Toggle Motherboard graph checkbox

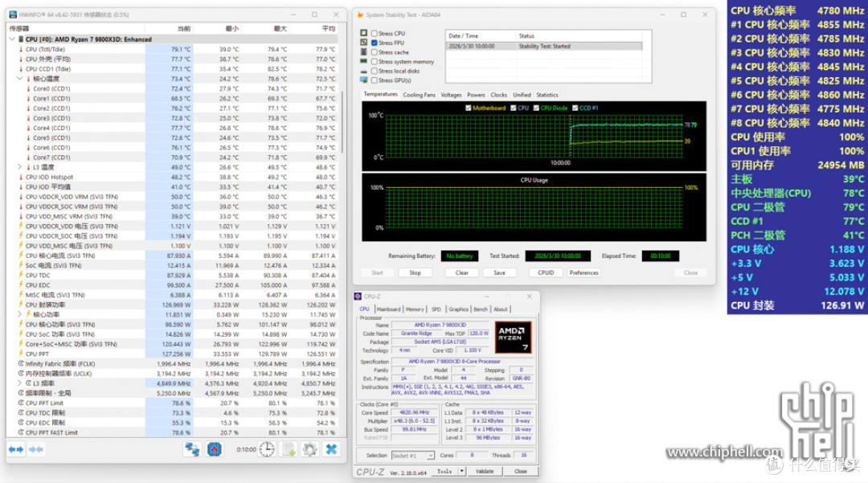(x=469, y=108)
